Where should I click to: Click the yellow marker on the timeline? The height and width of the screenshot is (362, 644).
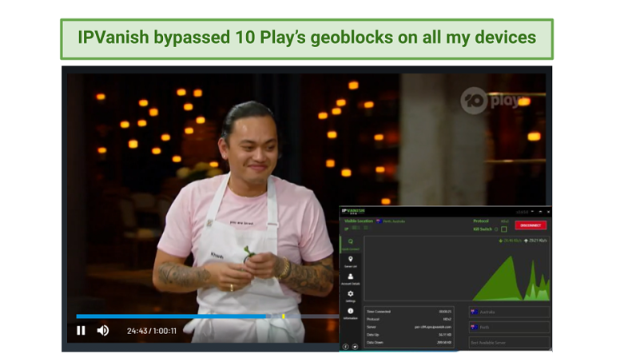pos(283,316)
